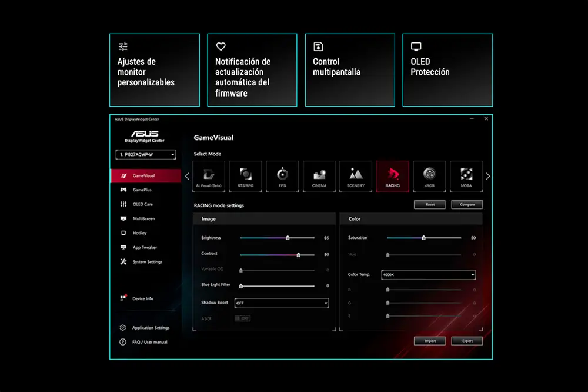Click the monitor icon on OLED Protección card
588x392 pixels.
[416, 46]
